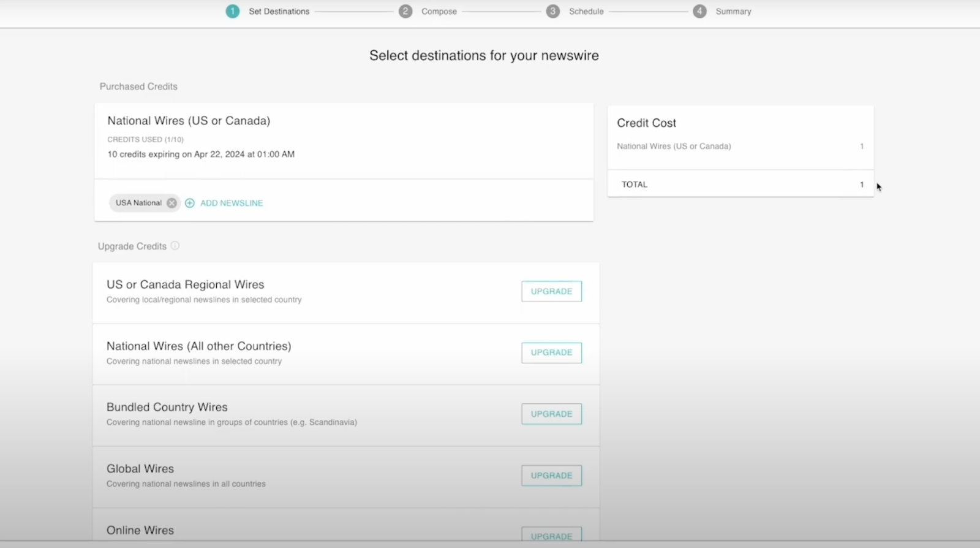
Task: Click step number 2 circle icon
Action: pyautogui.click(x=405, y=11)
